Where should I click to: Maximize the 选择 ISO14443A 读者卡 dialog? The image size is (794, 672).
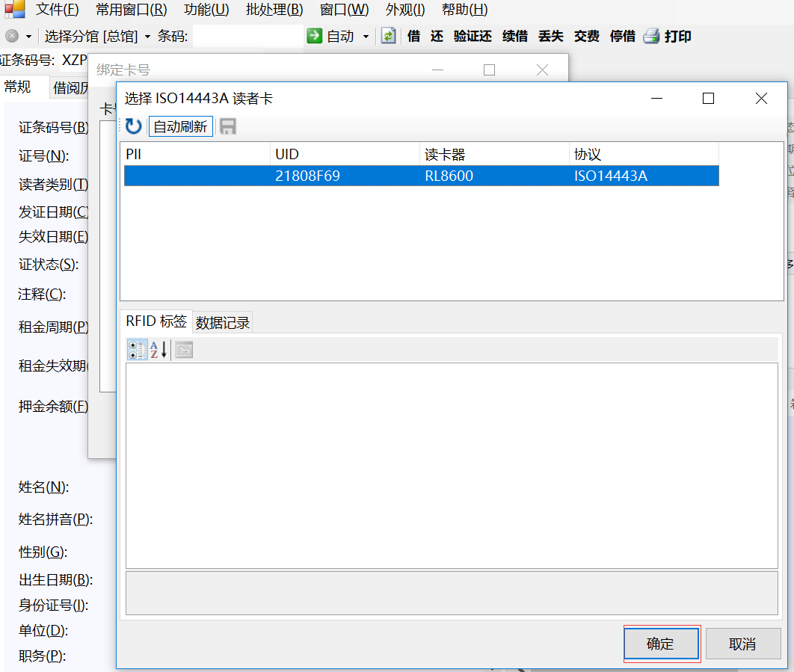(x=709, y=98)
